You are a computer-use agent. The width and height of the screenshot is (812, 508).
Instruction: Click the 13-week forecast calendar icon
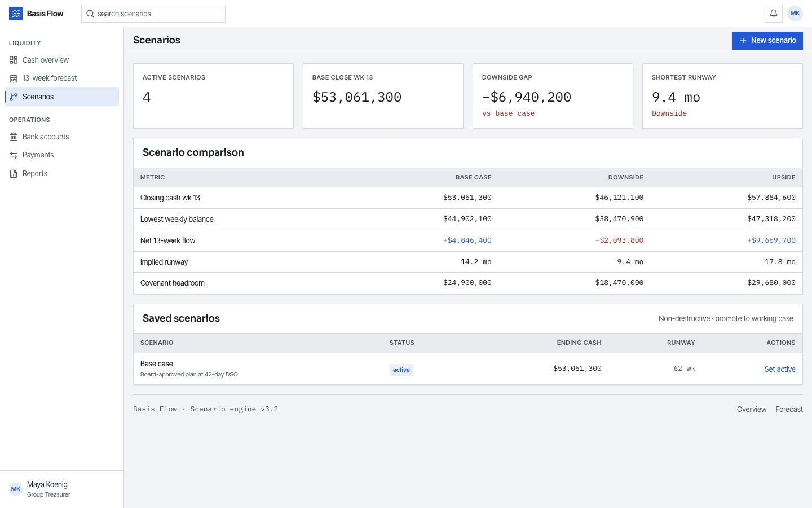(x=14, y=78)
